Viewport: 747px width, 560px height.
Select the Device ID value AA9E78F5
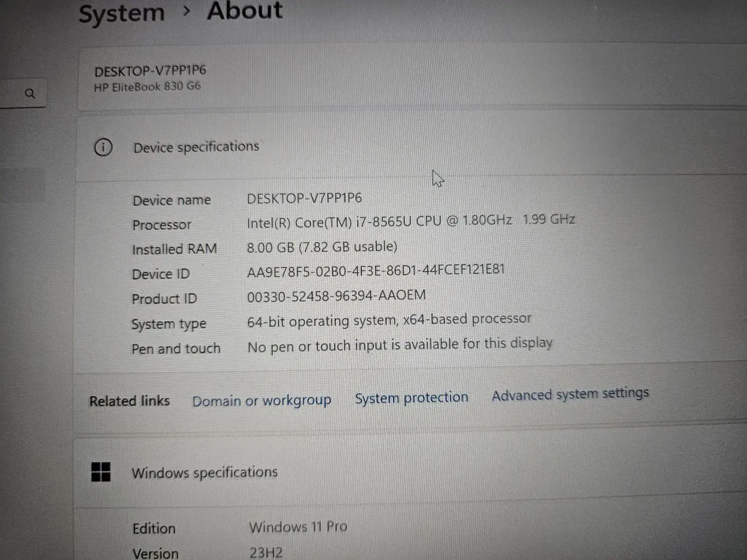[x=376, y=270]
